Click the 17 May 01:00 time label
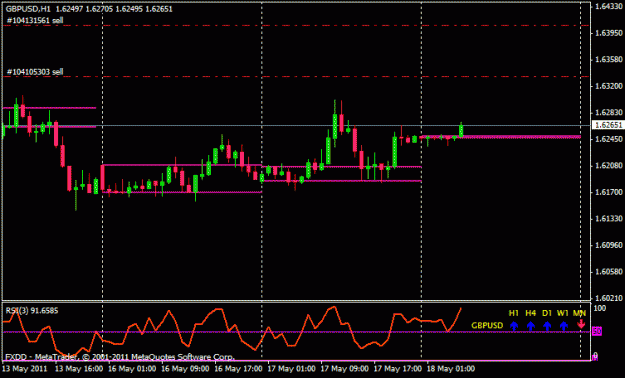This screenshot has height=378, width=625. point(291,369)
